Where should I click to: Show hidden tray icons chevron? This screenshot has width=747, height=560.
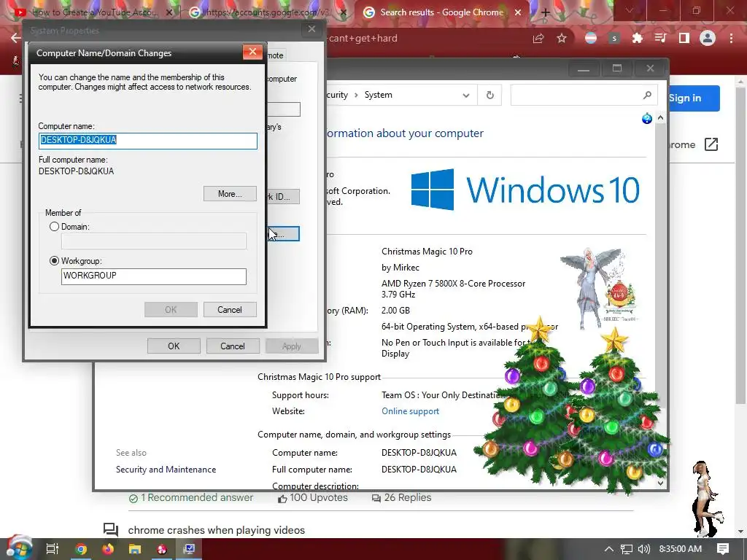pyautogui.click(x=609, y=549)
